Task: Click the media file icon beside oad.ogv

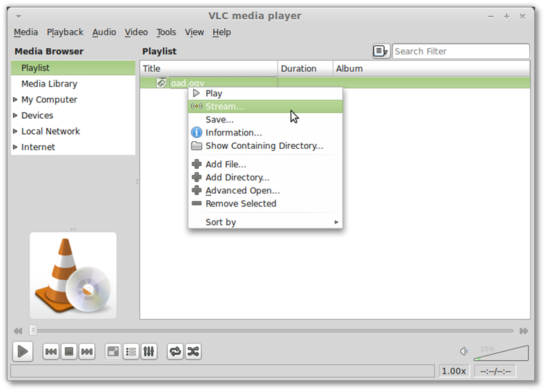Action: click(162, 83)
